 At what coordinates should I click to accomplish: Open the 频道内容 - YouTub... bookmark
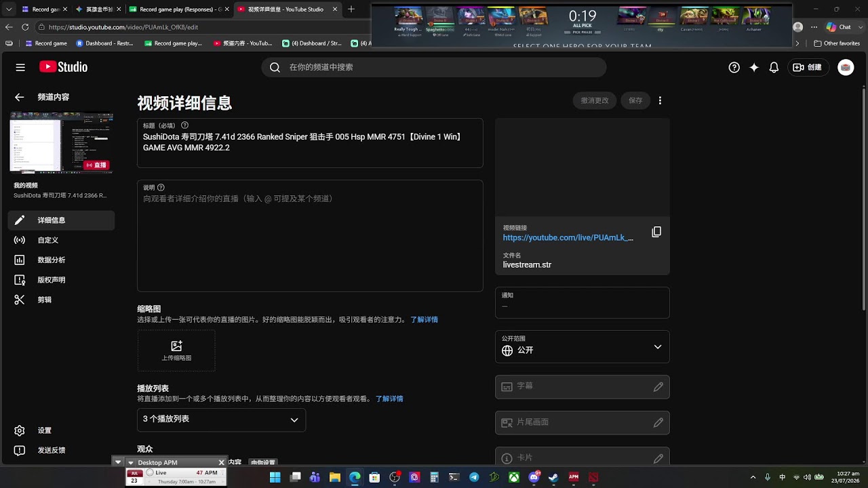click(x=243, y=43)
